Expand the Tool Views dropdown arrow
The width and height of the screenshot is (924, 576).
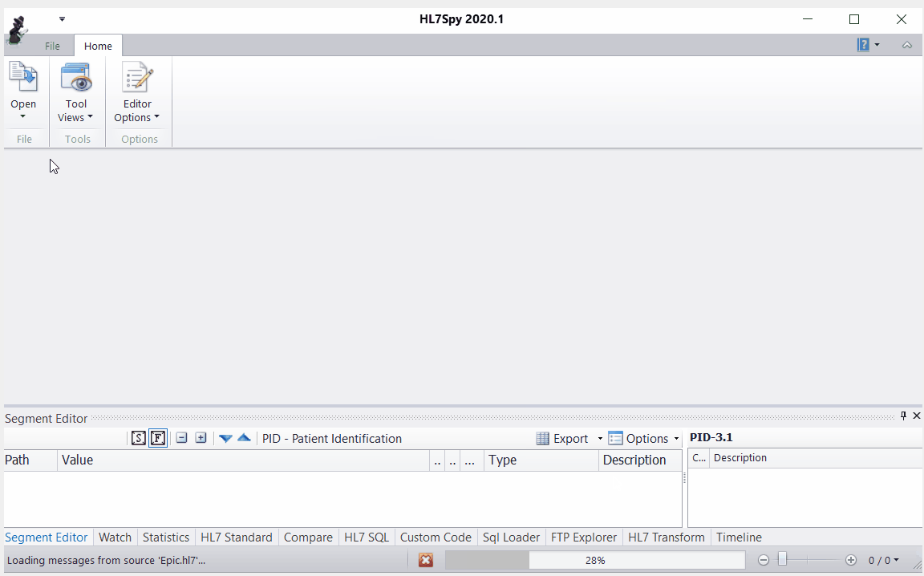(90, 117)
